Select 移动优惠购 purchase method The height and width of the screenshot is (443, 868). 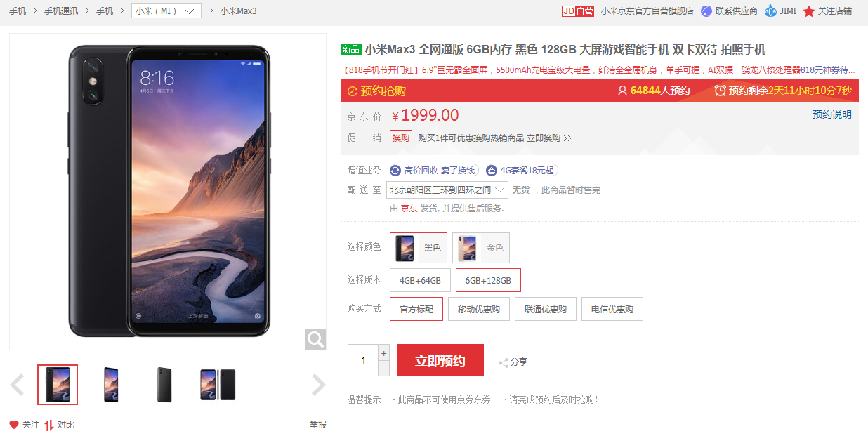(479, 309)
